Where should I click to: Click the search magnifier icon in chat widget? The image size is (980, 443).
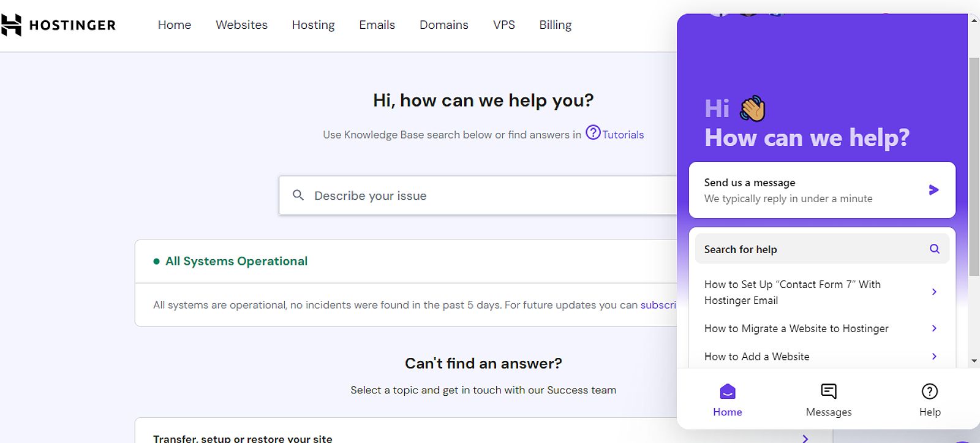point(935,249)
